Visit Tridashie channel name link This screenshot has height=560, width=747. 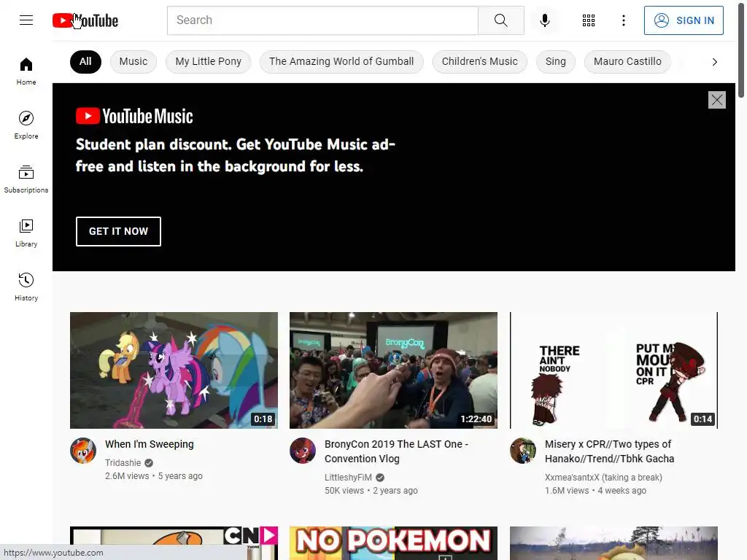tap(123, 463)
